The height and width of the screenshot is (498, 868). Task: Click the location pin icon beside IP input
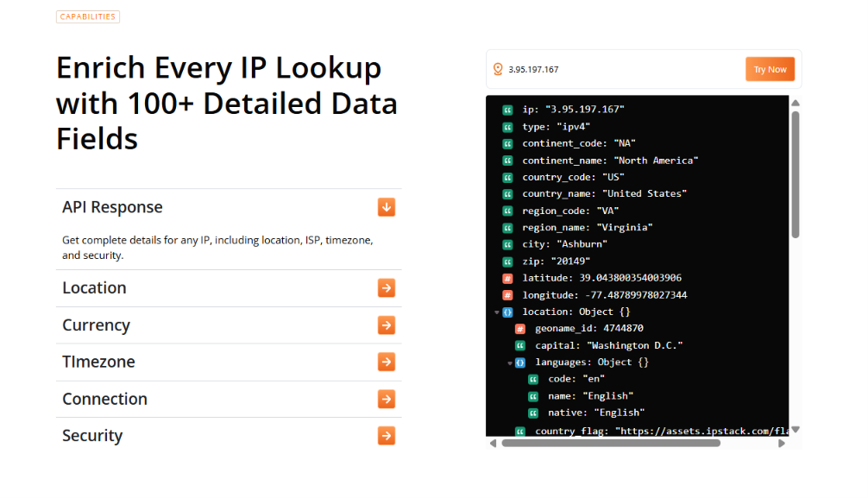pyautogui.click(x=498, y=69)
